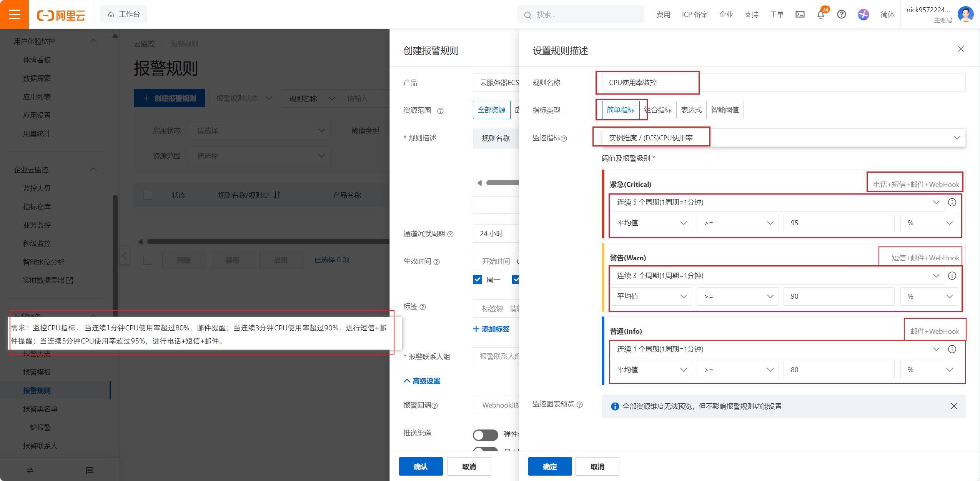Viewport: 980px width, 481px height.
Task: Switch to the 组合指标 tab
Action: click(658, 110)
